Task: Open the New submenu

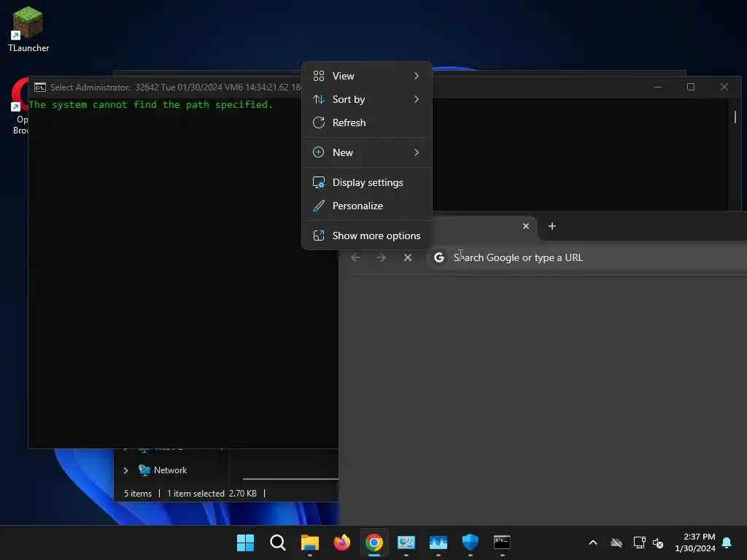Action: point(366,153)
